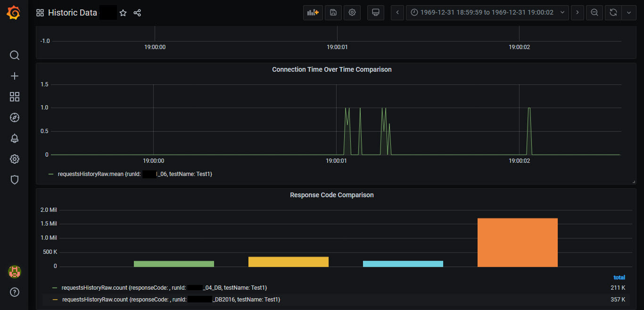
Task: Open dashboard settings gear in top toolbar
Action: (x=352, y=13)
